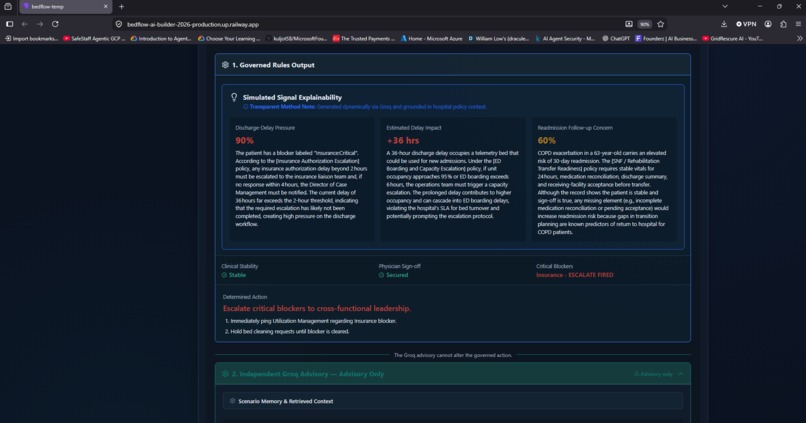Open the GitHub kuljotS8 bookmark

(296, 39)
